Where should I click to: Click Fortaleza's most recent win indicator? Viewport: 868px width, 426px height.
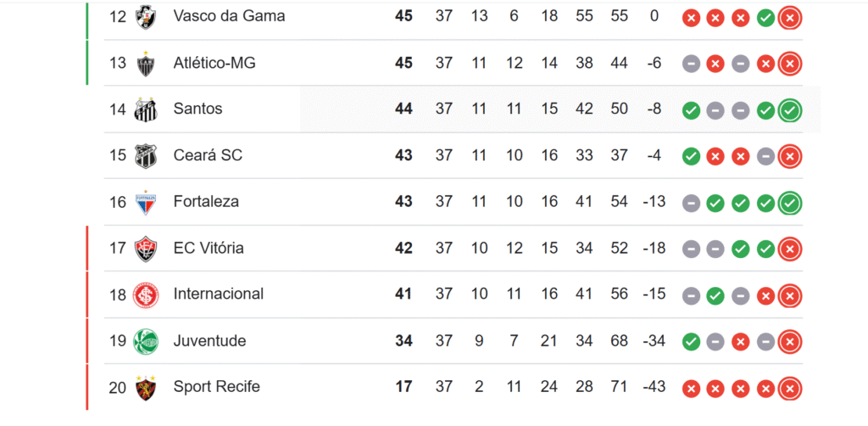790,203
